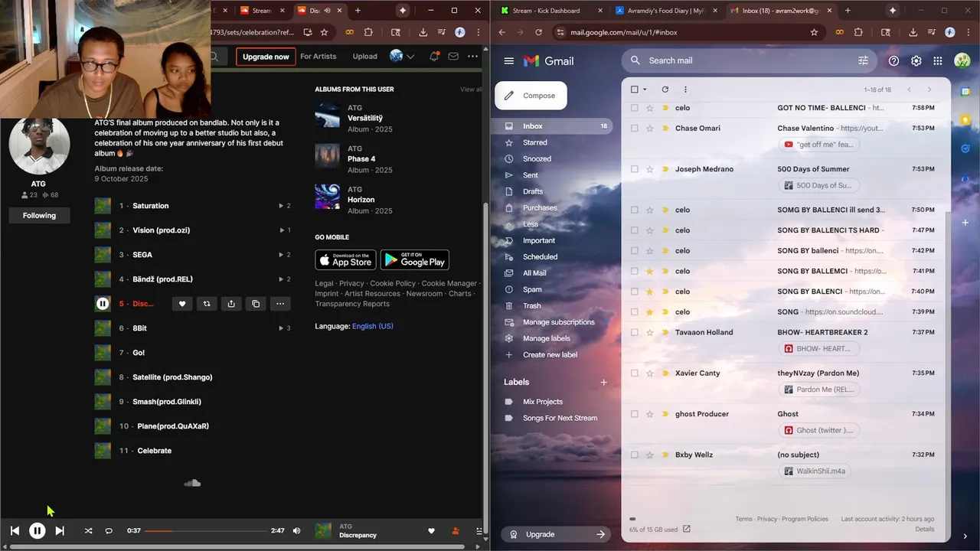
Task: Toggle shuffle in SoundCloud player
Action: [x=88, y=530]
